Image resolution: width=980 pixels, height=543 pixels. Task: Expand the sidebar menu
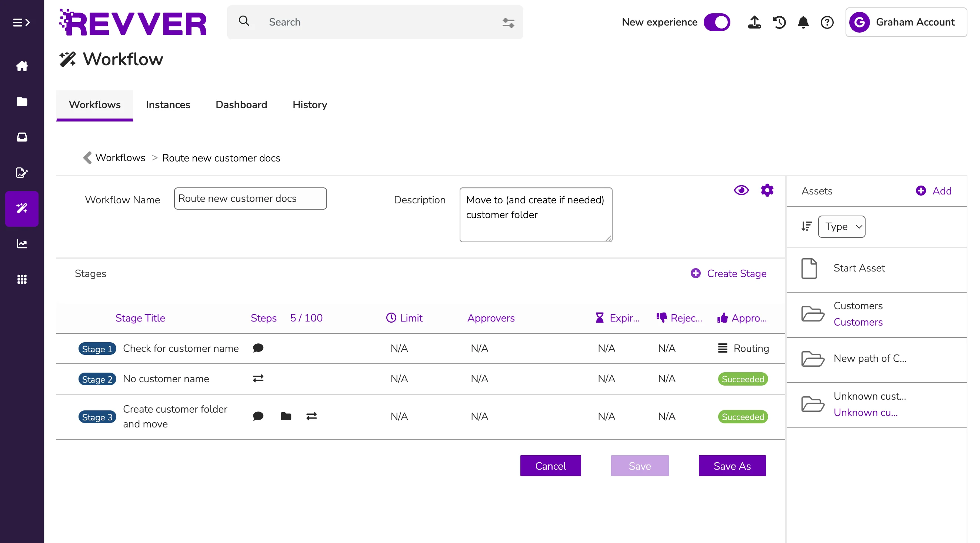21,23
